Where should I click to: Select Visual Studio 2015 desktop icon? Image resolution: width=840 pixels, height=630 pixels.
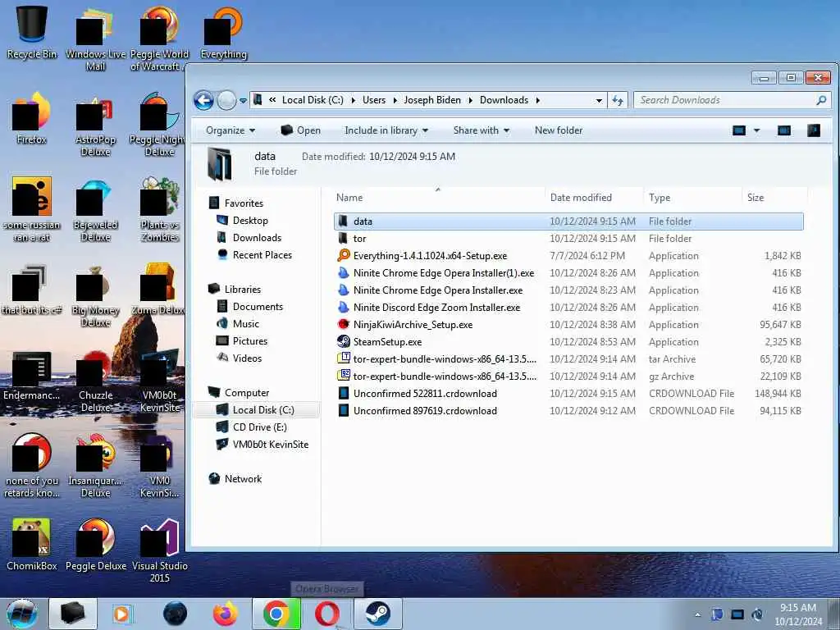[x=160, y=550]
